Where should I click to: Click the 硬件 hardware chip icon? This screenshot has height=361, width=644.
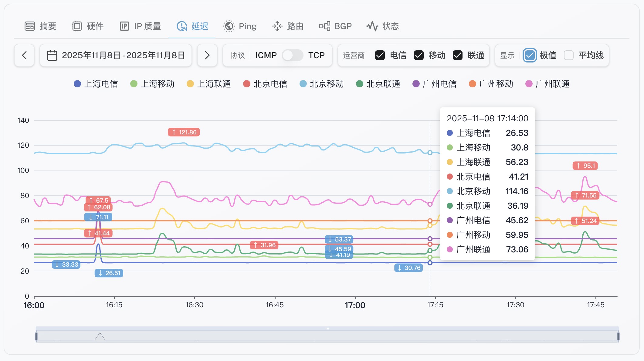[x=77, y=26]
